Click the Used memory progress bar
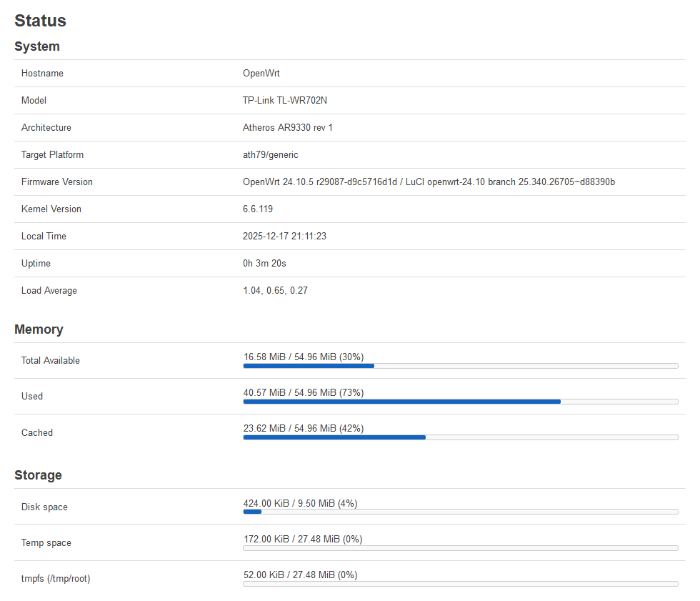 460,402
